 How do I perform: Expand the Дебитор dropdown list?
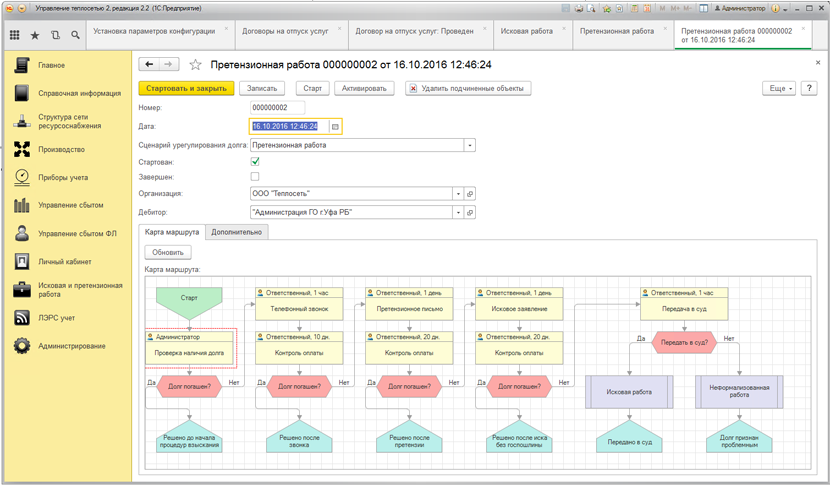click(459, 212)
